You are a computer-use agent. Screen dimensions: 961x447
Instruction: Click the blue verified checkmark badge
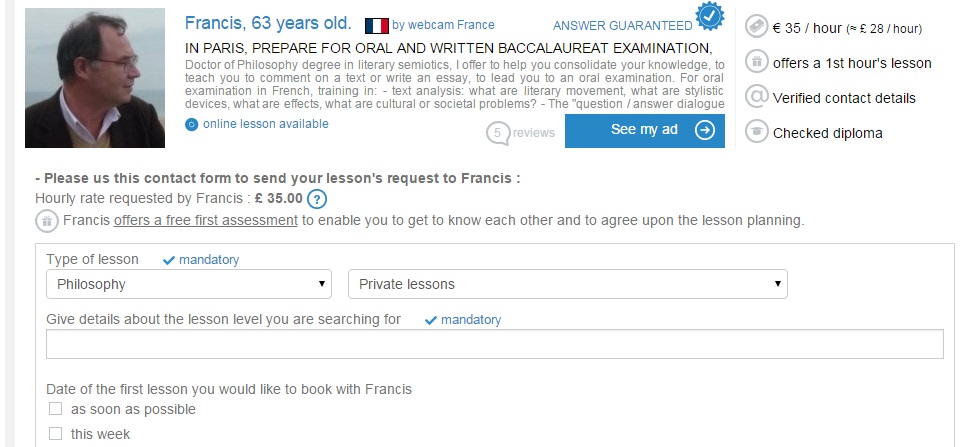710,17
